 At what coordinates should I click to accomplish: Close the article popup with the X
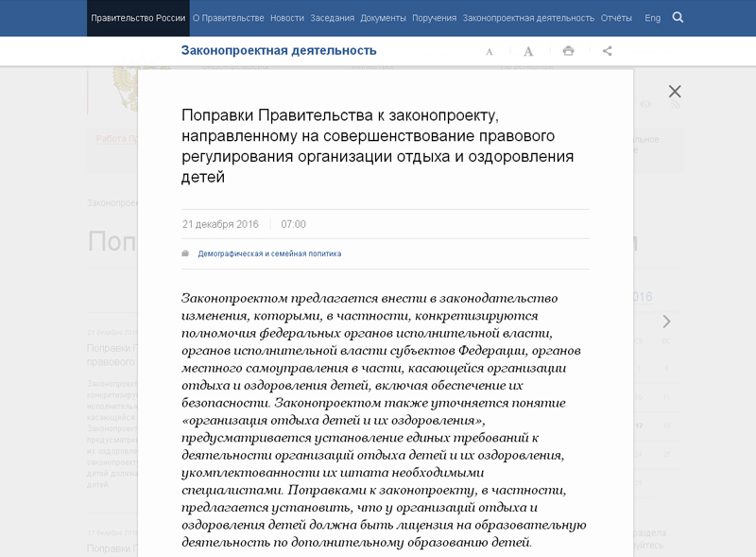click(x=675, y=91)
